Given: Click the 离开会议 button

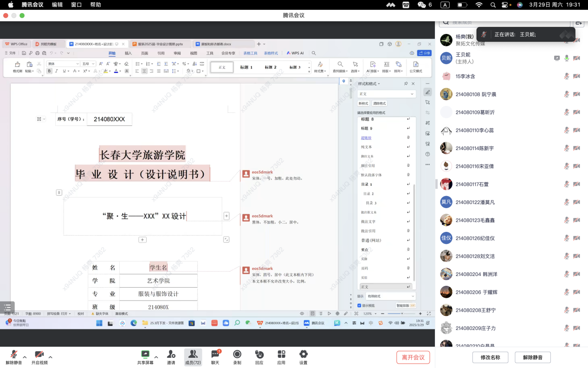Looking at the screenshot, I should pos(413,357).
